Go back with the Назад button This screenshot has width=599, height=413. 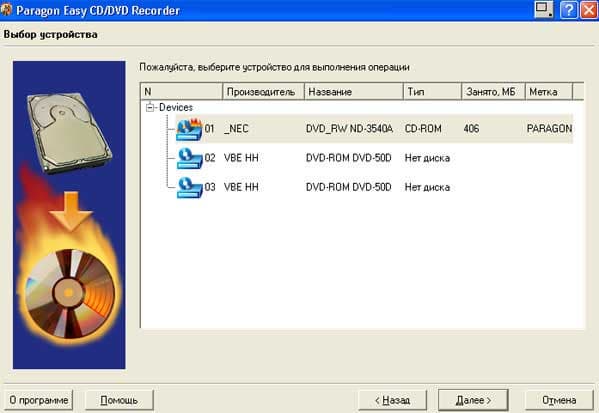[392, 400]
